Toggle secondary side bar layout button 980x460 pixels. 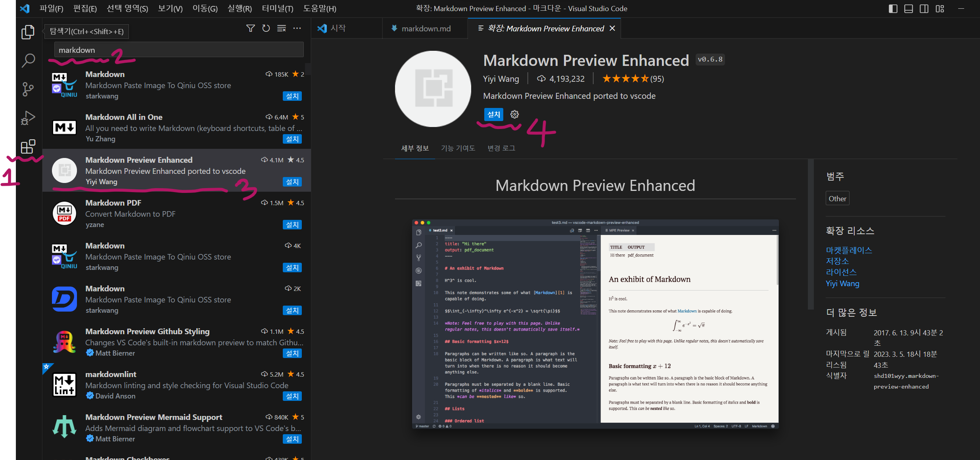924,9
